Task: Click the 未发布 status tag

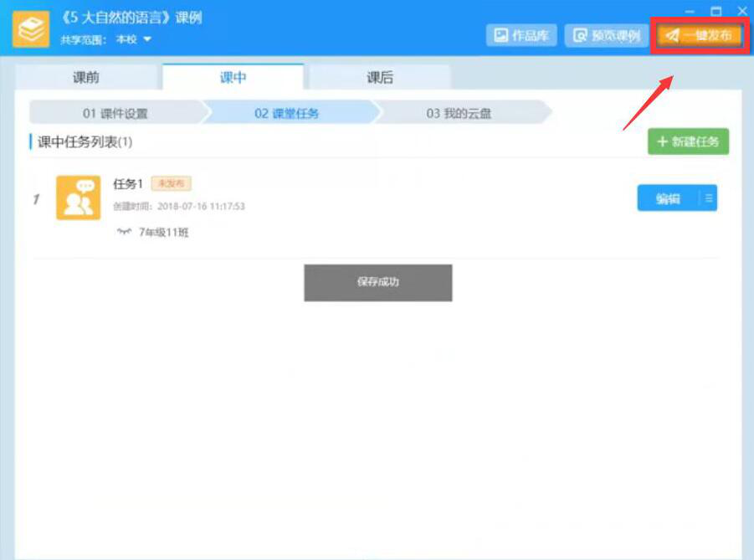Action: pos(172,183)
